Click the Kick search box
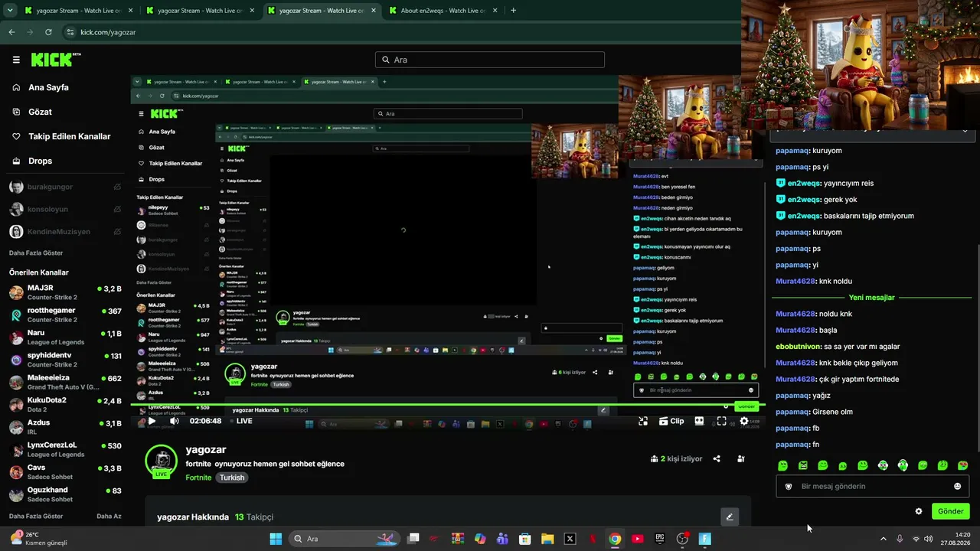 [490, 60]
